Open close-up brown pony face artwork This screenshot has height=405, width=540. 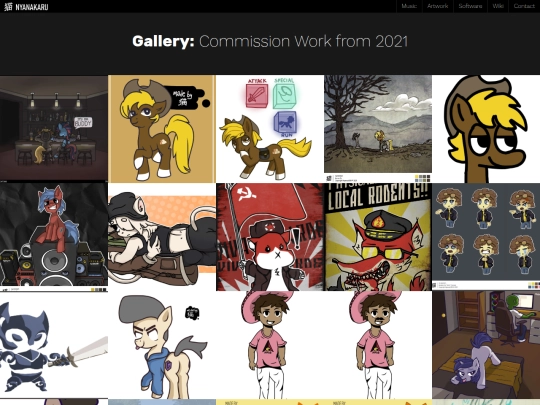[486, 129]
